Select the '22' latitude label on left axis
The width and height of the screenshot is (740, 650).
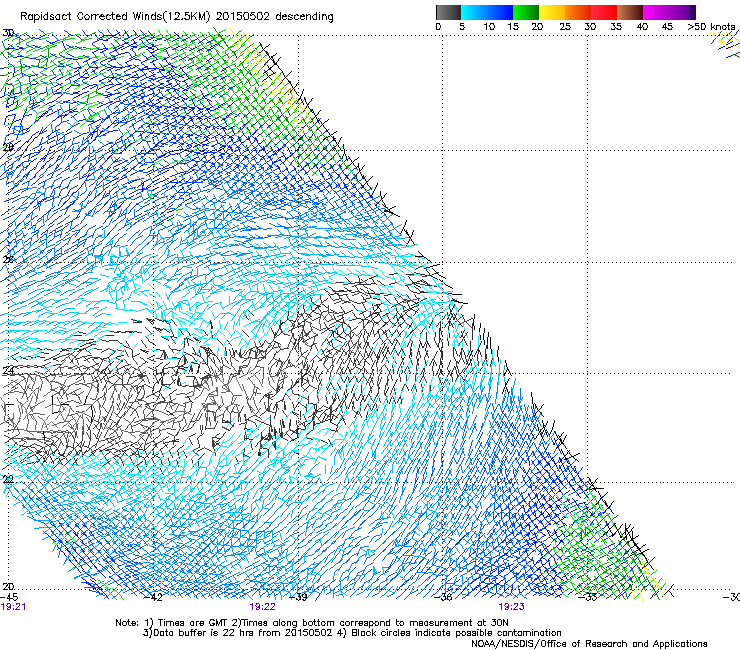(8, 479)
